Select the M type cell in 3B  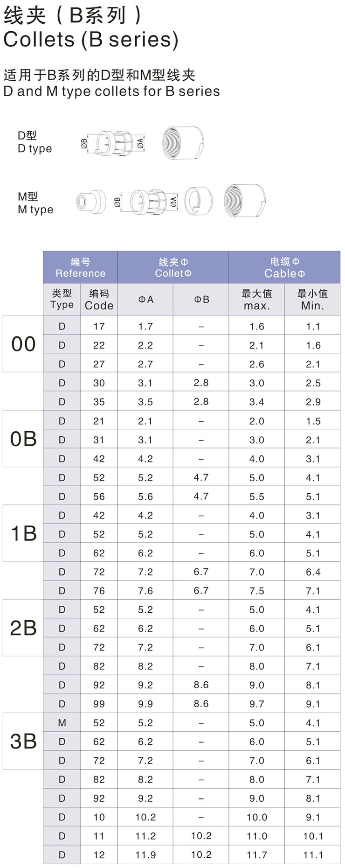[x=62, y=723]
